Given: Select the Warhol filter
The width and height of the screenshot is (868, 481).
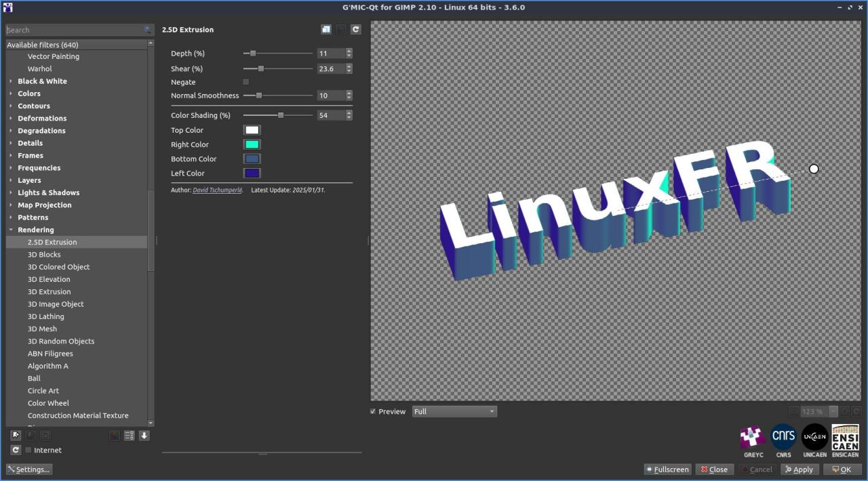Looking at the screenshot, I should [x=39, y=69].
